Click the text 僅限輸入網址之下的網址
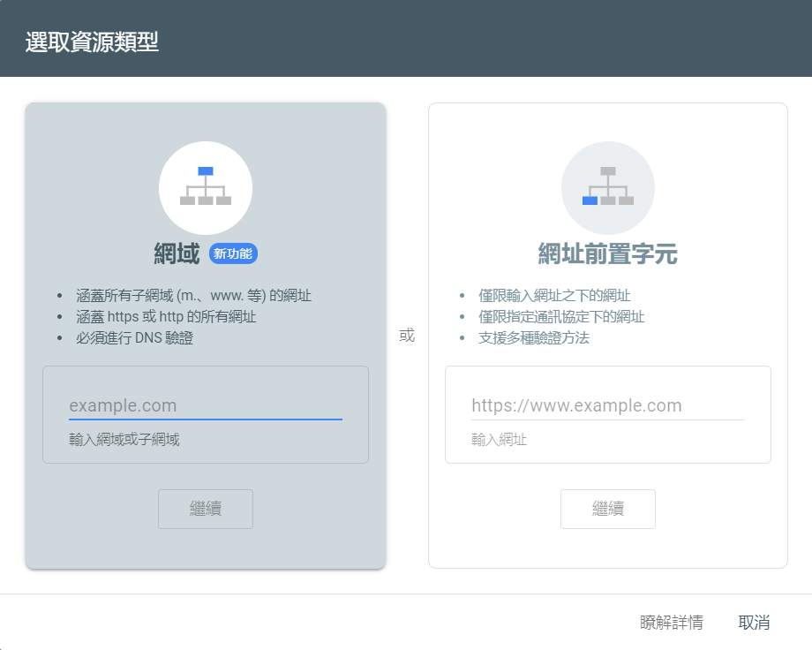The image size is (812, 650). click(x=554, y=296)
